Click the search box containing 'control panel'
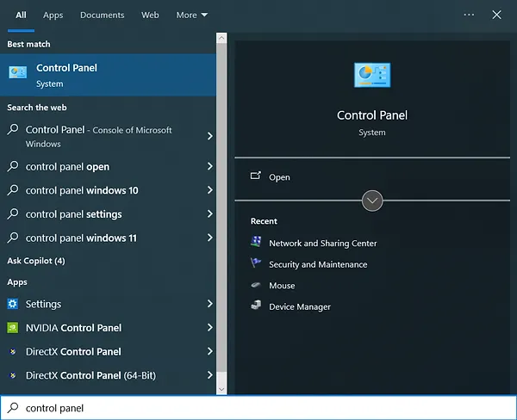The width and height of the screenshot is (517, 420). point(258,408)
